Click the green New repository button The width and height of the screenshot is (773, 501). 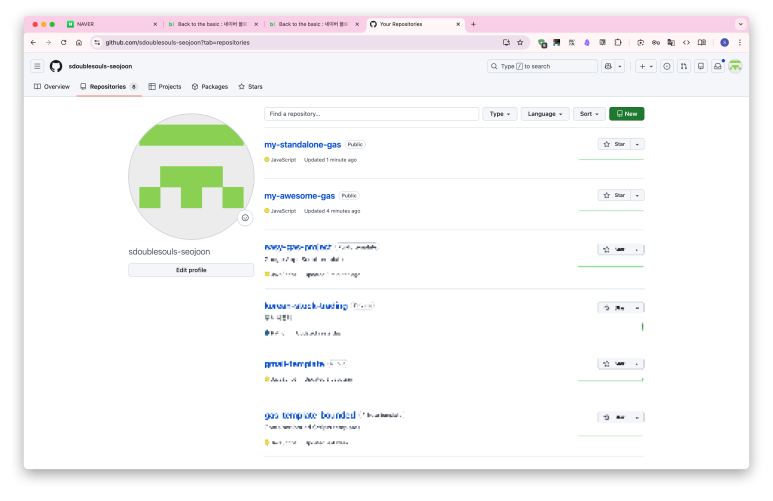(627, 114)
